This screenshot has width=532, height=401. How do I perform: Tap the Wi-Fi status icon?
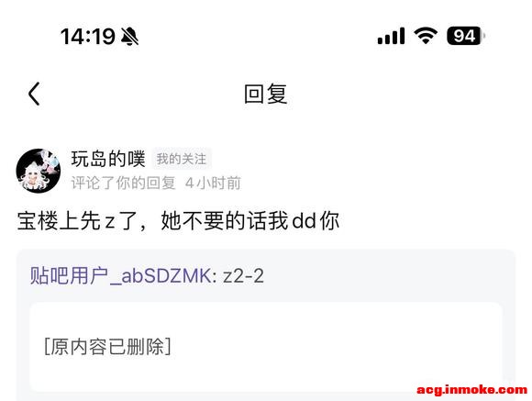(x=426, y=36)
